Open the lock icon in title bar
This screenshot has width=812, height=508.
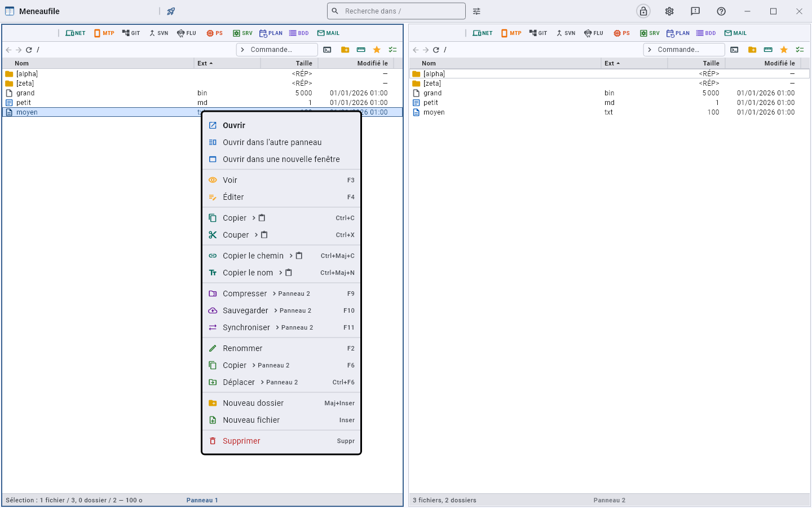(643, 11)
